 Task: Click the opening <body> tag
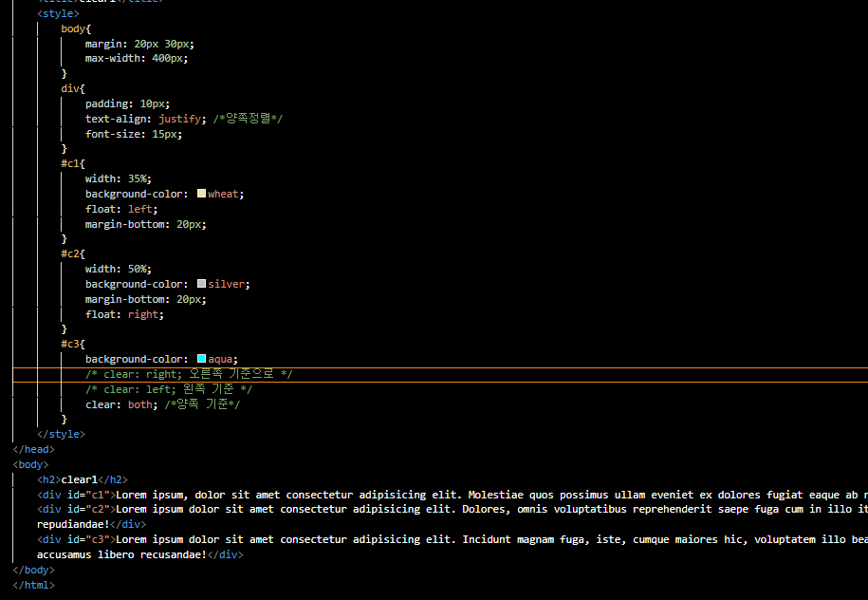[30, 464]
